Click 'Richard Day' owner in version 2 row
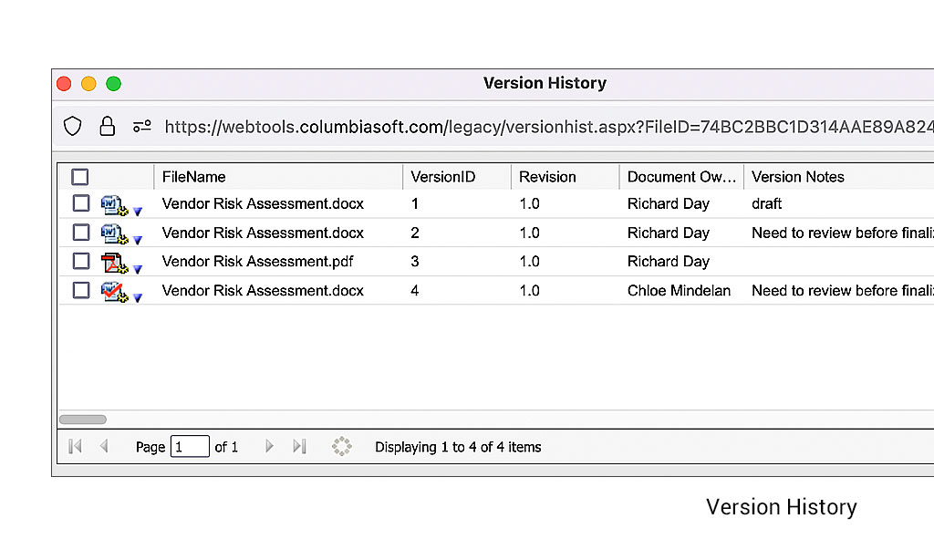Image resolution: width=934 pixels, height=560 pixels. tap(669, 233)
